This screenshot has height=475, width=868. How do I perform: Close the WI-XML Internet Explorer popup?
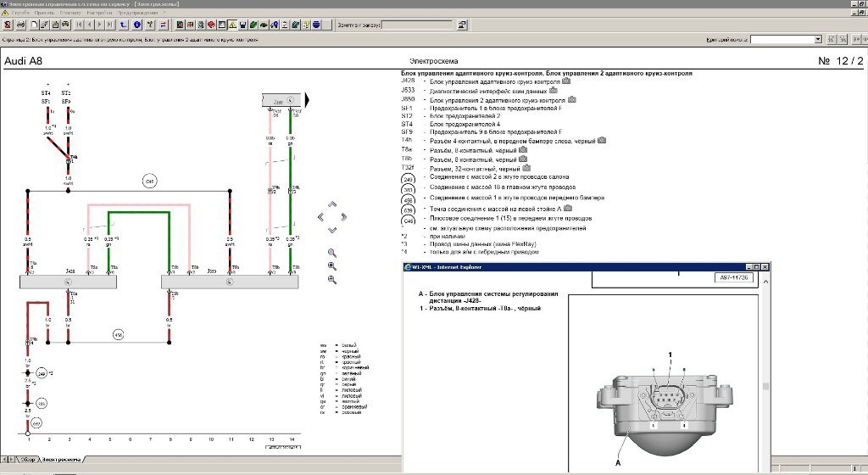(765, 267)
